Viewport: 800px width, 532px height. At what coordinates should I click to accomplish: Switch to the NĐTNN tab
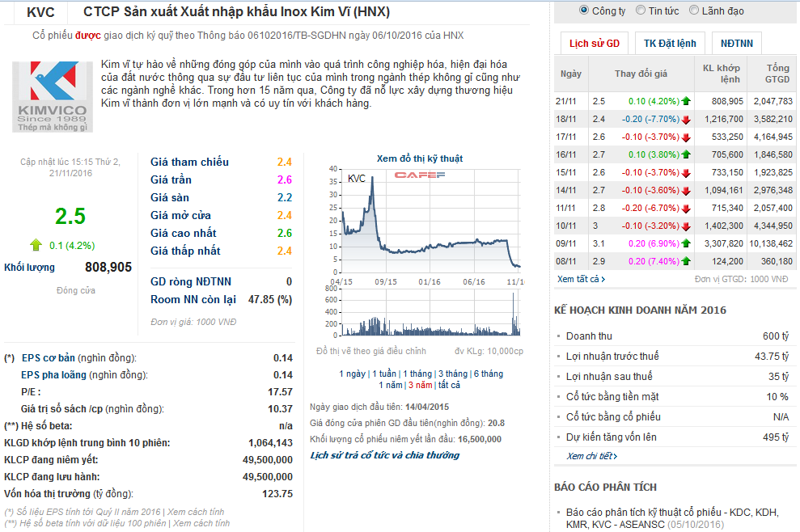737,44
